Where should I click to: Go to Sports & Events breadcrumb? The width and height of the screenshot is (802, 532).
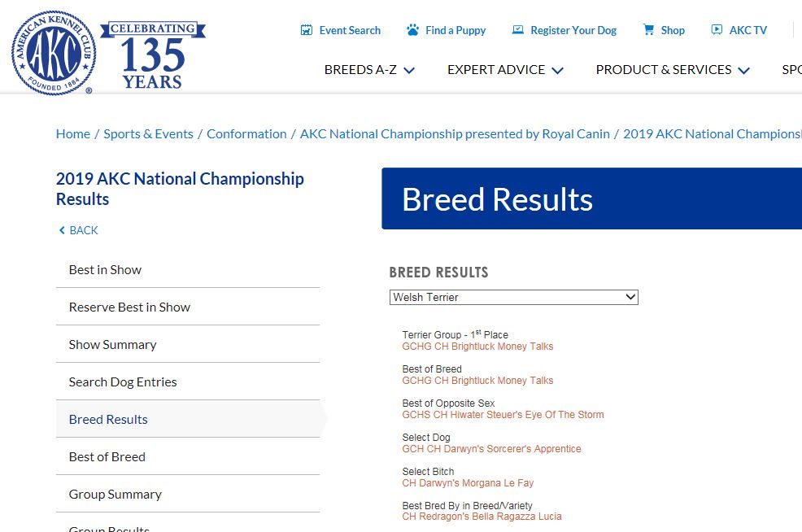click(148, 134)
